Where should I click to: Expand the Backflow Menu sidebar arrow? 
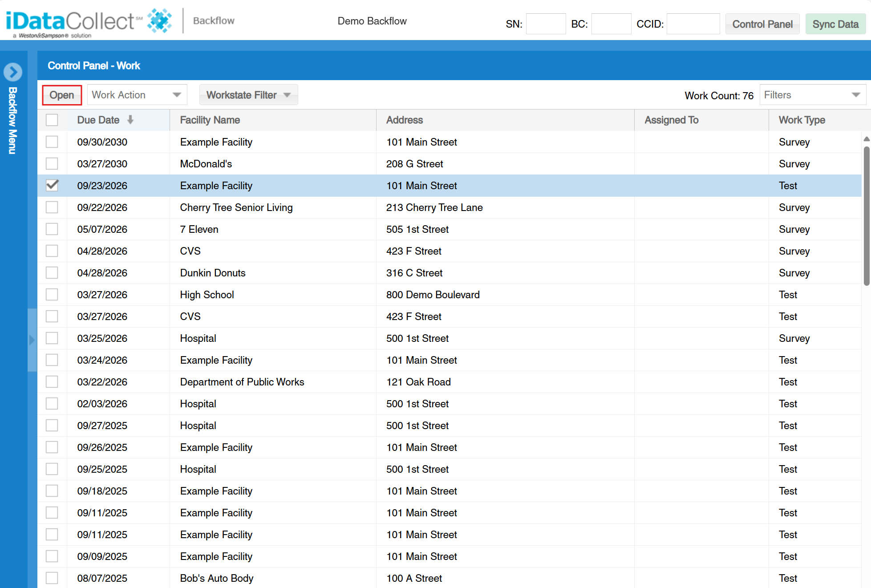coord(13,72)
